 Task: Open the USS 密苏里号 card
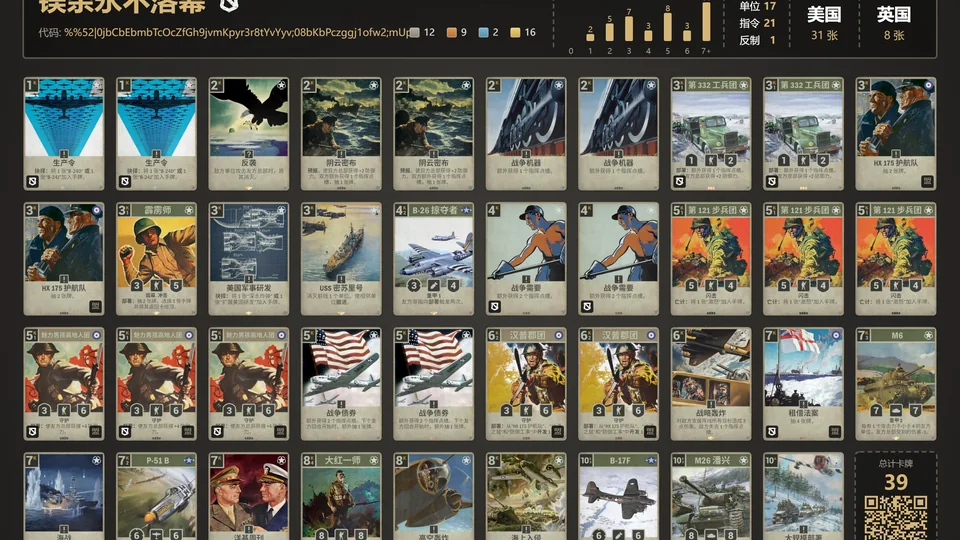(341, 258)
